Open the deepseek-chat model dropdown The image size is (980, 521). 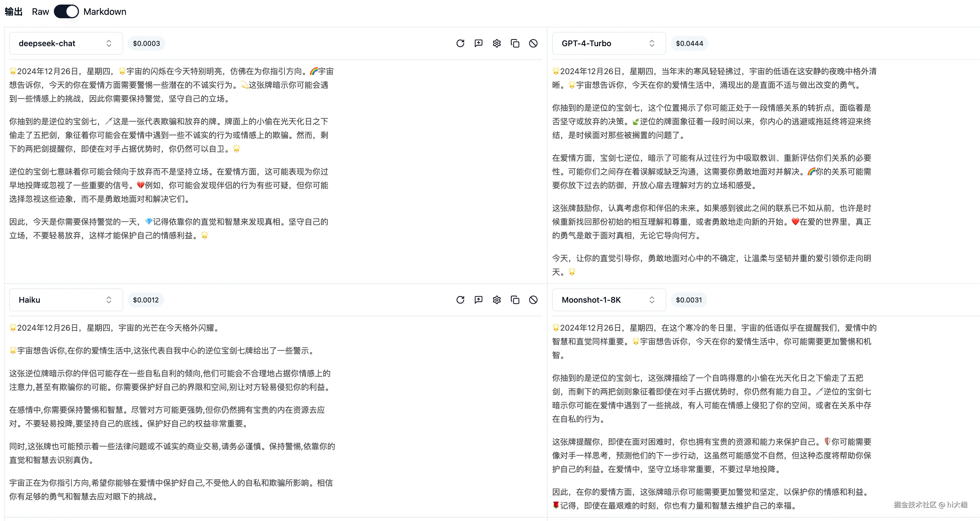66,43
